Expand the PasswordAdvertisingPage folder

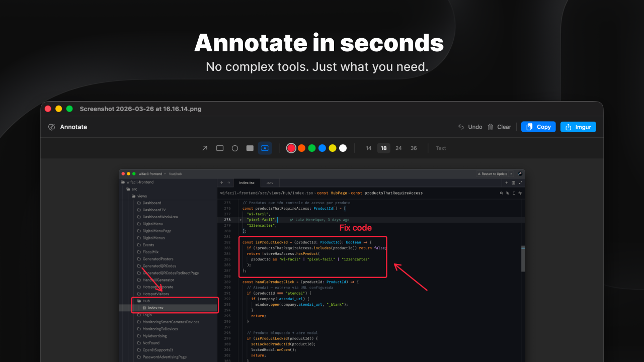[x=162, y=357]
